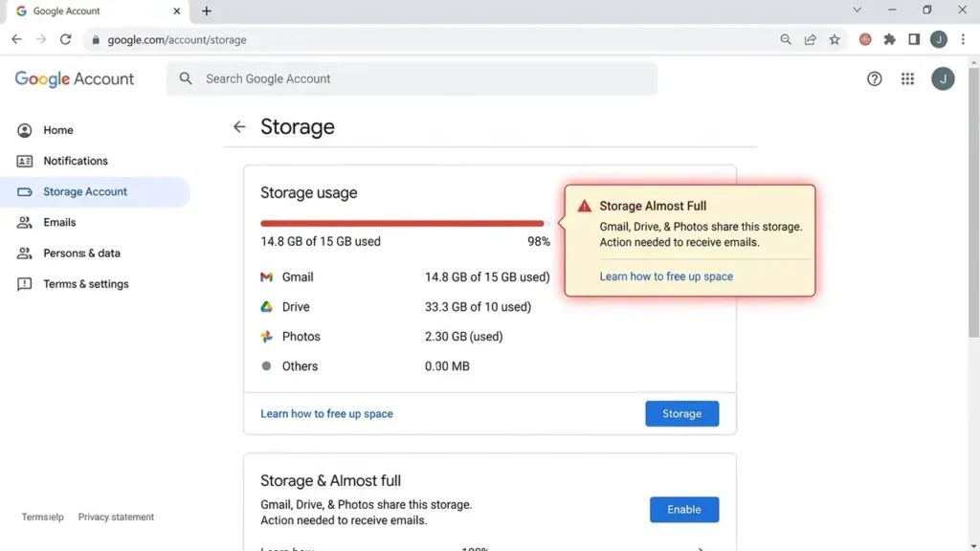Image resolution: width=980 pixels, height=551 pixels.
Task: Click the blue Storage button
Action: [x=681, y=413]
